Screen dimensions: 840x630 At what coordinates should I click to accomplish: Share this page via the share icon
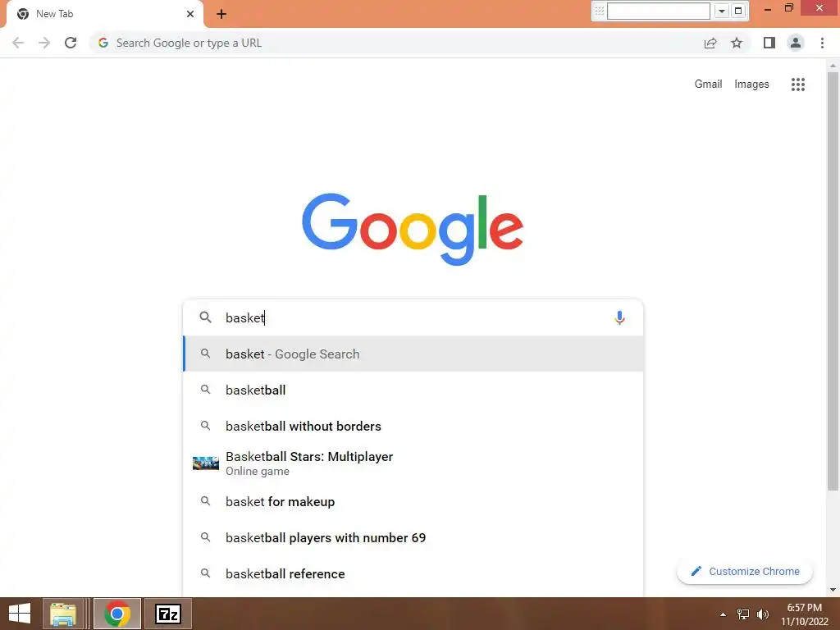point(710,43)
